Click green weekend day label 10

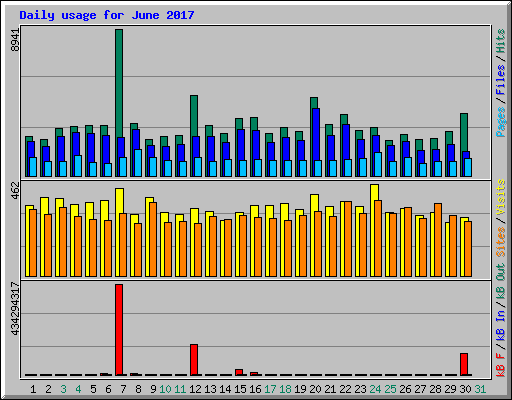point(165,389)
